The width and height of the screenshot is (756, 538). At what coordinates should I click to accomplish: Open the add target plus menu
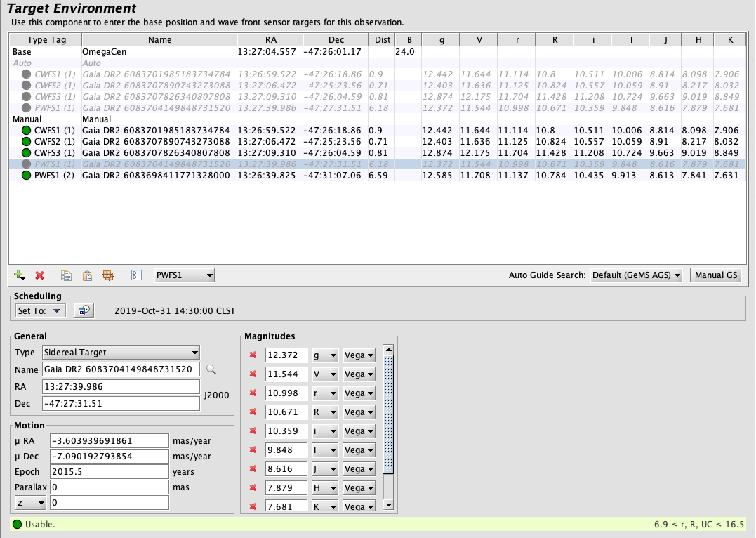pyautogui.click(x=19, y=275)
